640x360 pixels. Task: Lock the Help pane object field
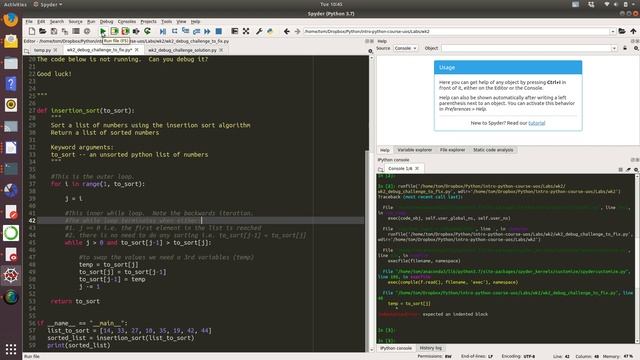coord(625,48)
